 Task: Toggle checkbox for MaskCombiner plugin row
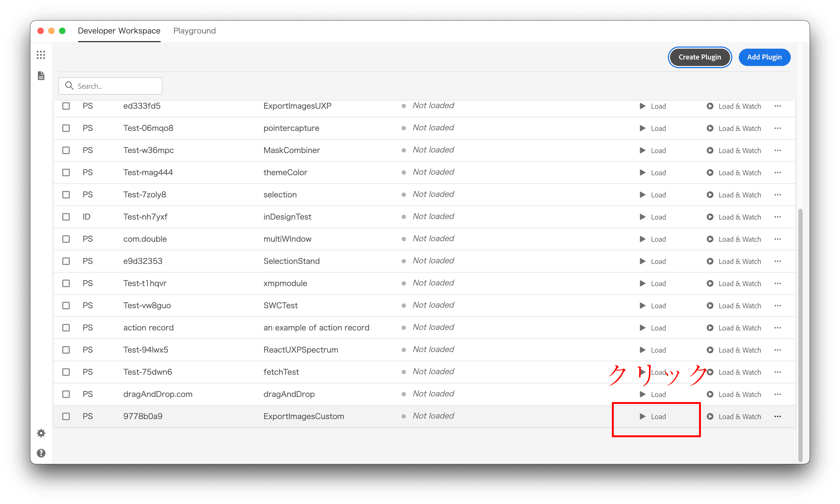[67, 150]
